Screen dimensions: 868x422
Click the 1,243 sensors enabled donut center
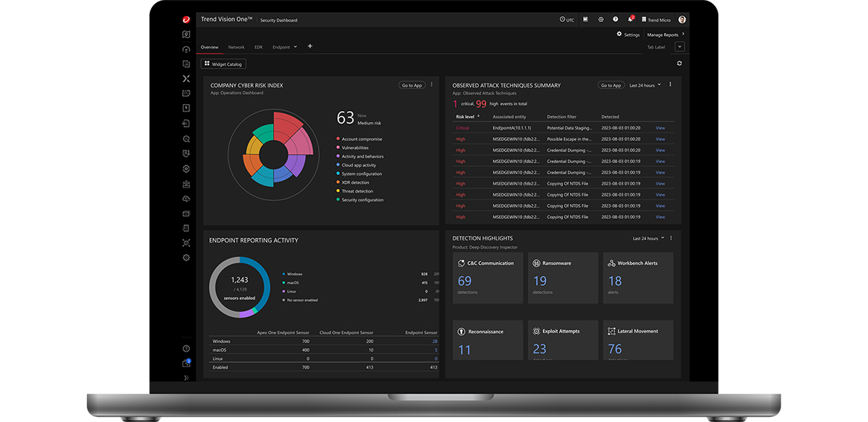[239, 287]
